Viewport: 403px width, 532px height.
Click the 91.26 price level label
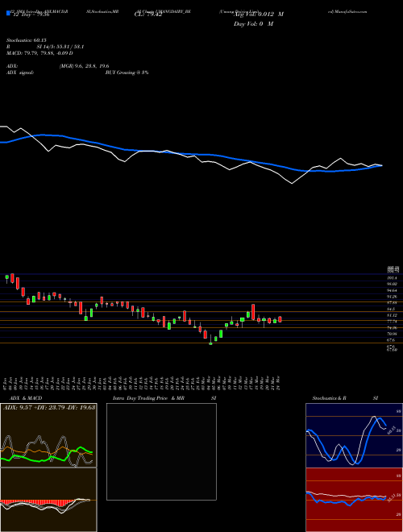[393, 297]
